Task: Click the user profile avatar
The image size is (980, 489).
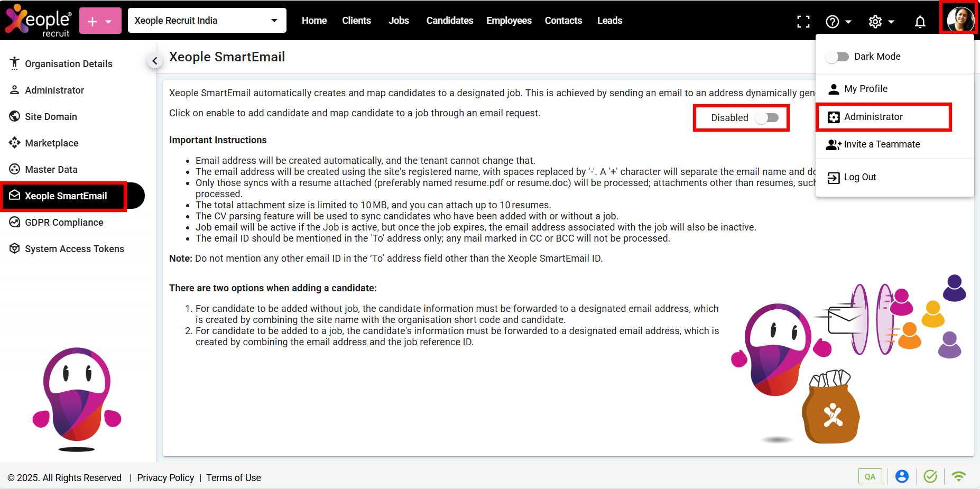Action: click(x=960, y=19)
